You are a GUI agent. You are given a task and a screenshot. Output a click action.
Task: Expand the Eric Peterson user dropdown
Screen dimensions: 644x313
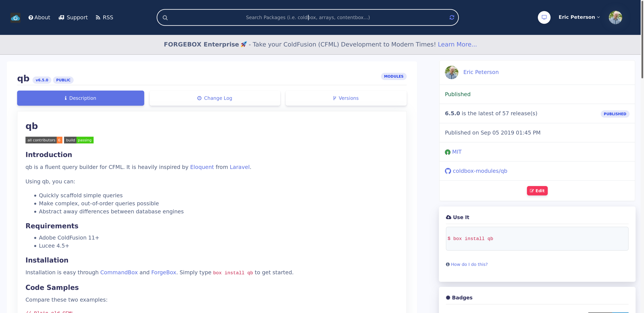pyautogui.click(x=579, y=17)
